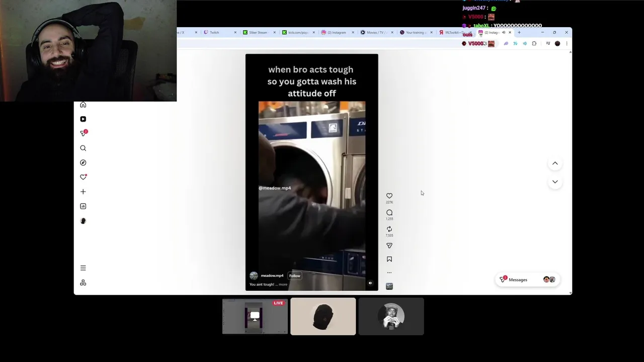Switch to the Sliker Stream tab

(258, 32)
